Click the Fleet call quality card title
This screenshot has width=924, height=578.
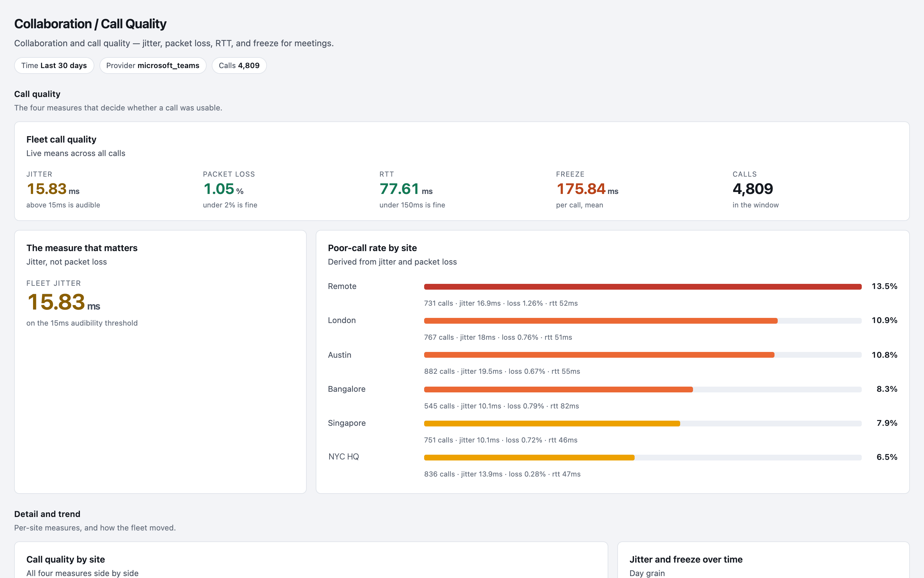click(x=62, y=140)
